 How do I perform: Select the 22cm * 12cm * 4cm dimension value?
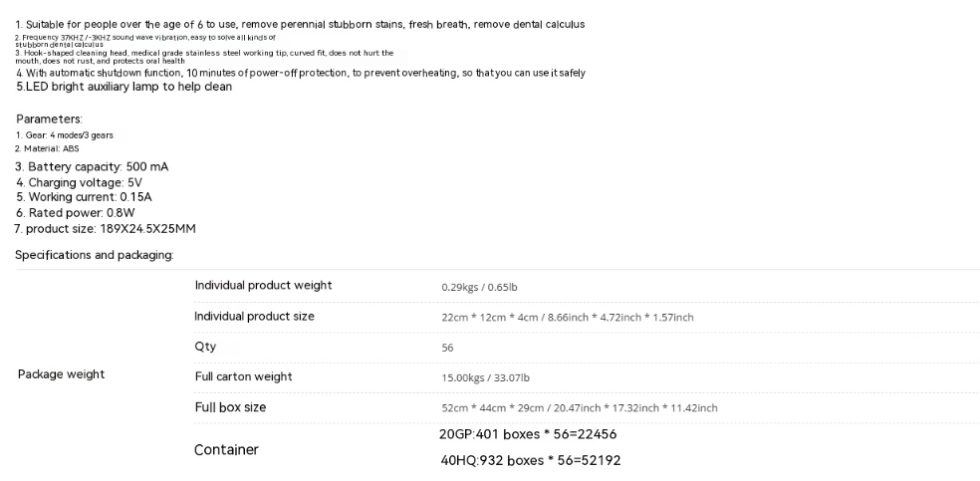click(568, 318)
